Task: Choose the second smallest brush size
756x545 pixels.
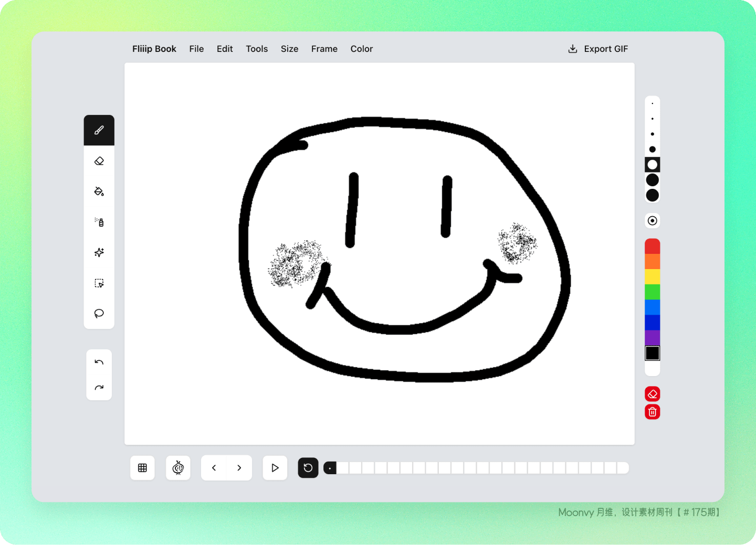Action: tap(653, 119)
